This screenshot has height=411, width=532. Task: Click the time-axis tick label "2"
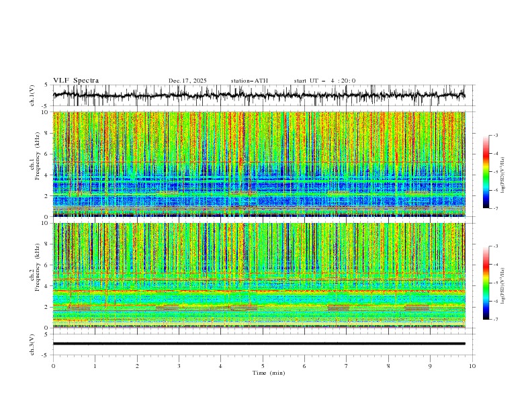[x=137, y=366]
